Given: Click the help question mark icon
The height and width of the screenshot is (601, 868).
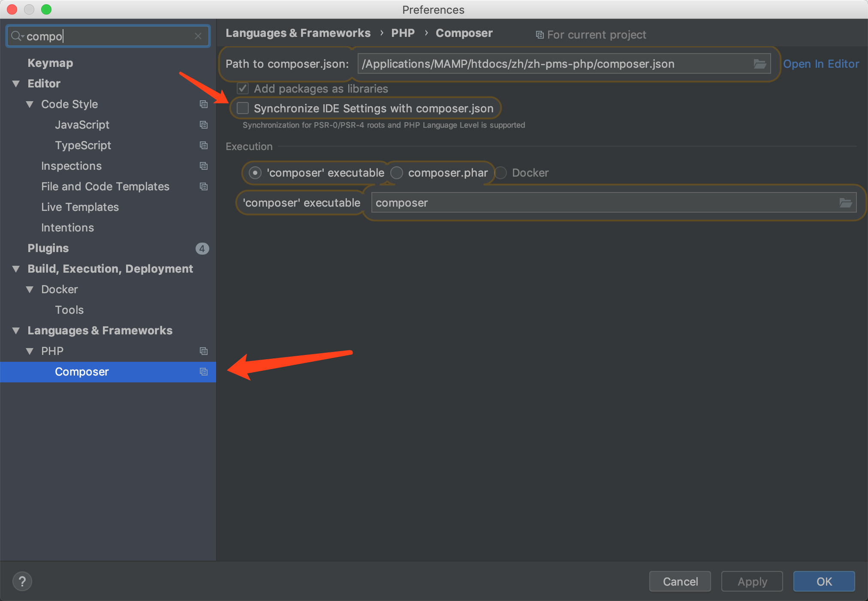Looking at the screenshot, I should (22, 581).
